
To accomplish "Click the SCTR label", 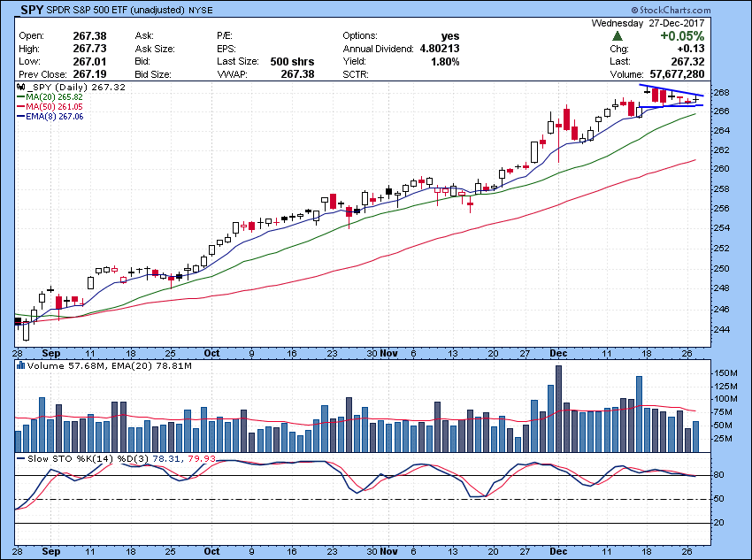I will (356, 74).
